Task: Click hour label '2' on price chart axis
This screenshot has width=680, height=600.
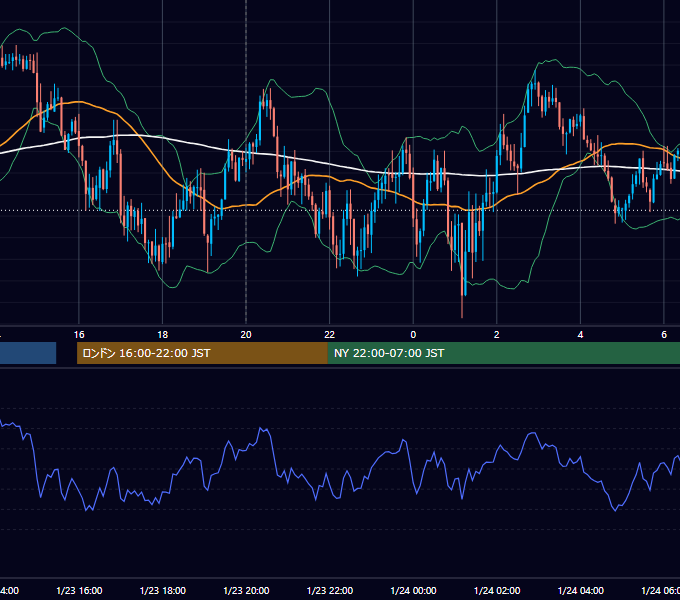Action: 497,335
